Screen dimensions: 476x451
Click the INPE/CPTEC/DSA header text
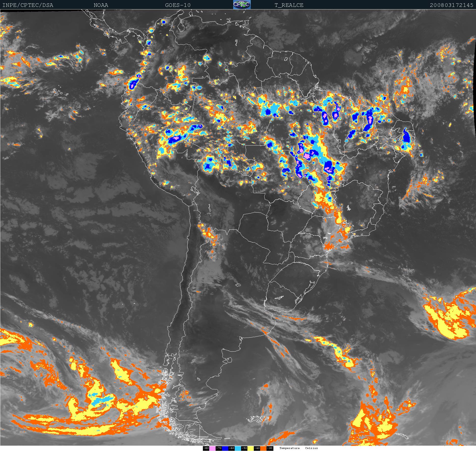coord(28,5)
